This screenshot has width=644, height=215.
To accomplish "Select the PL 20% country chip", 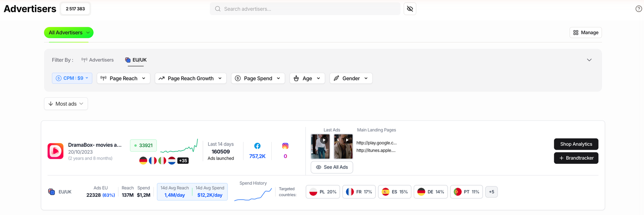I will coord(323,192).
